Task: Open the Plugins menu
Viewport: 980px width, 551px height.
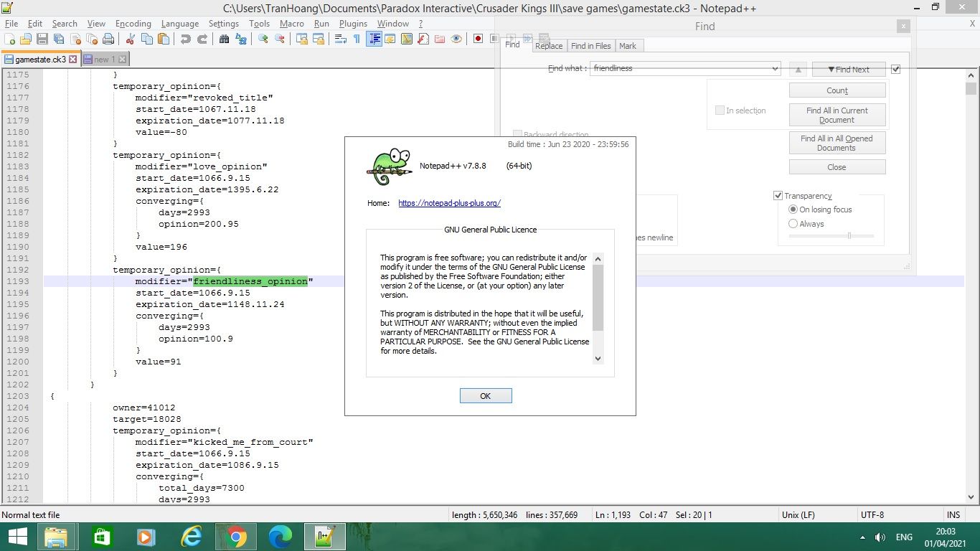Action: pyautogui.click(x=353, y=24)
